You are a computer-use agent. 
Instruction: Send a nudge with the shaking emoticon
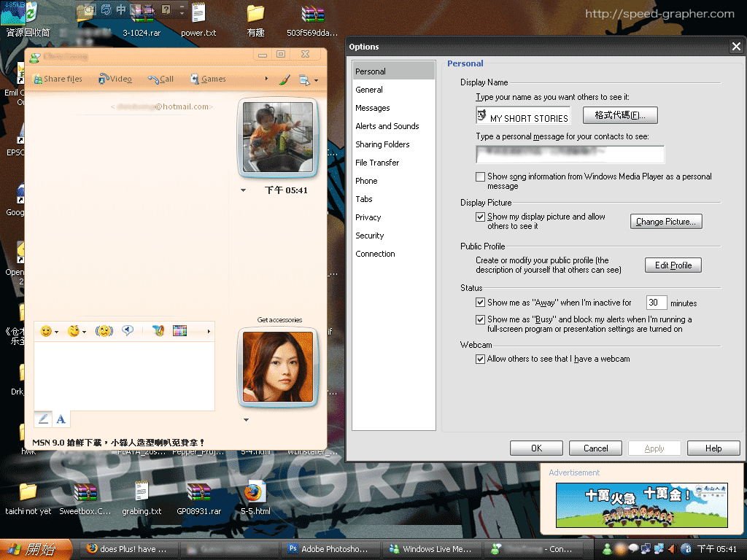click(x=104, y=331)
